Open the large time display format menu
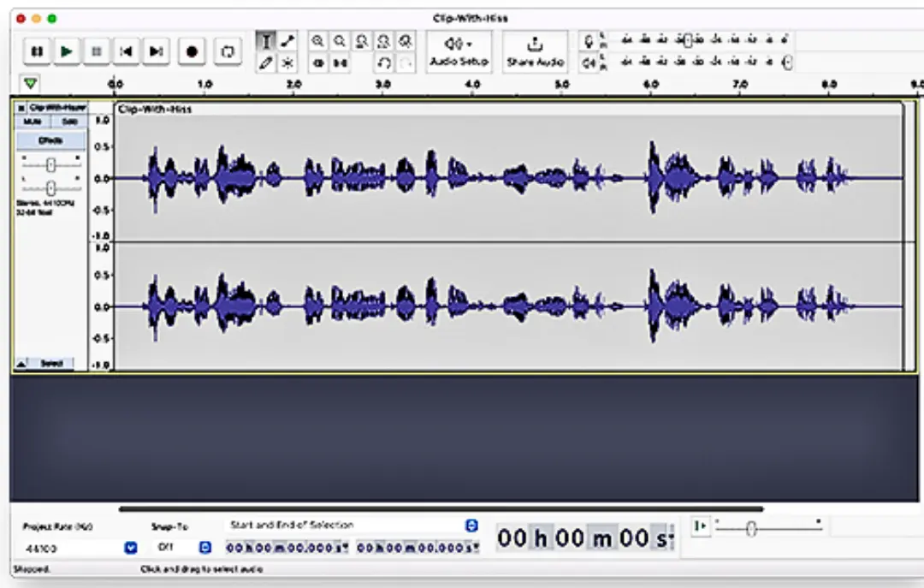Image resolution: width=924 pixels, height=588 pixels. [x=672, y=538]
